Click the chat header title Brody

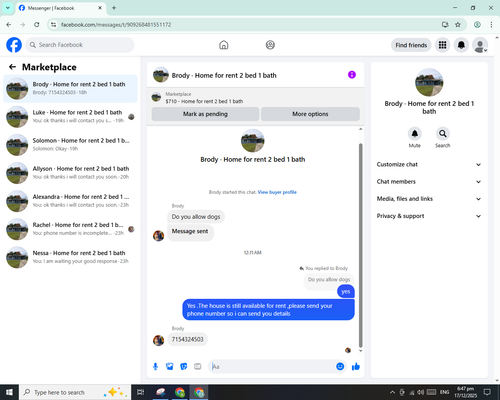click(224, 75)
